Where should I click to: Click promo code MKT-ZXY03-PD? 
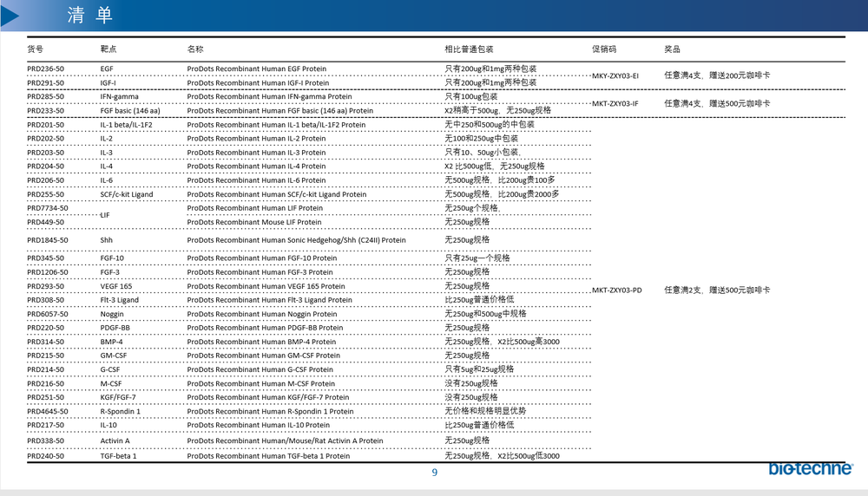[x=617, y=290]
